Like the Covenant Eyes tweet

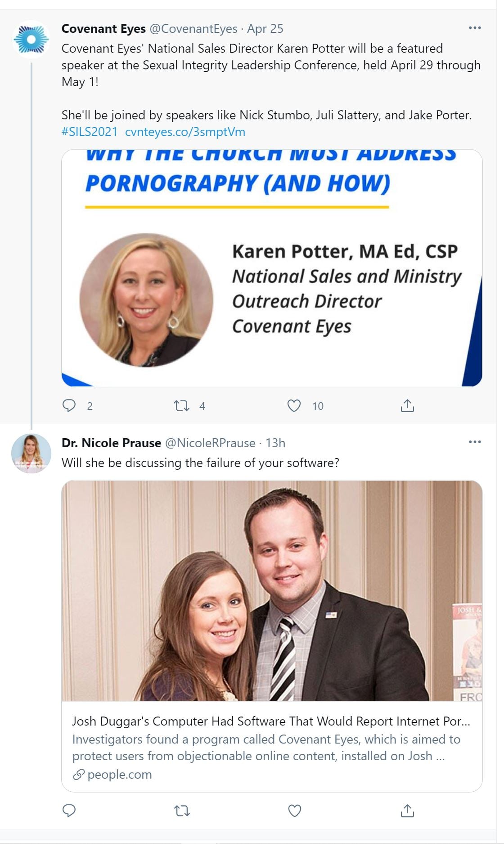click(x=294, y=406)
